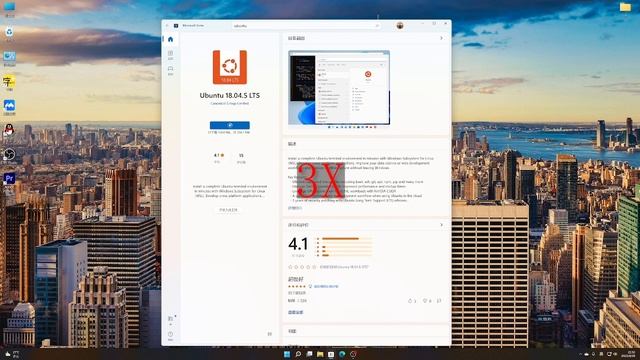
Task: Open the Windows Start button on taskbar
Action: (287, 354)
